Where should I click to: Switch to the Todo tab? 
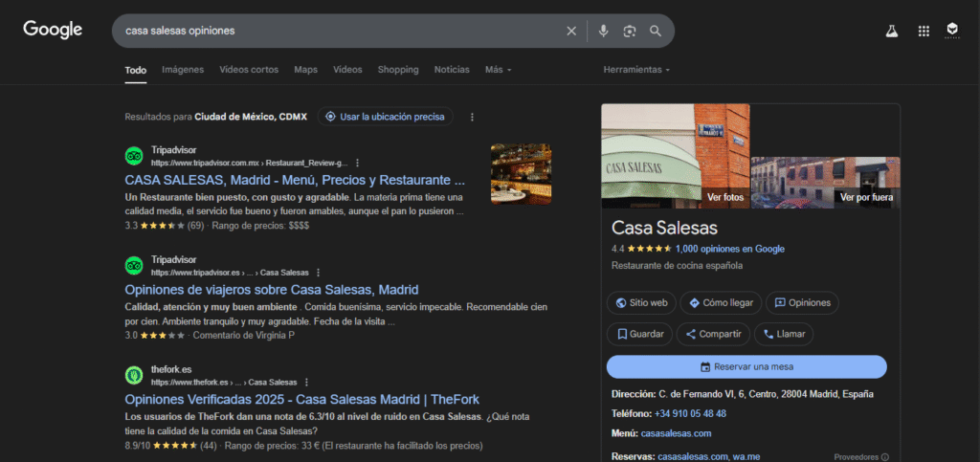pyautogui.click(x=136, y=70)
